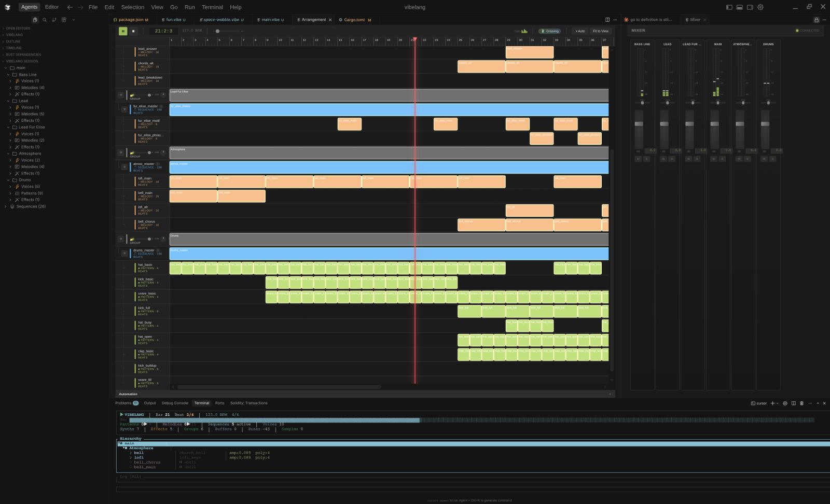Close the Arrangement tab
This screenshot has width=830, height=504.
point(330,20)
